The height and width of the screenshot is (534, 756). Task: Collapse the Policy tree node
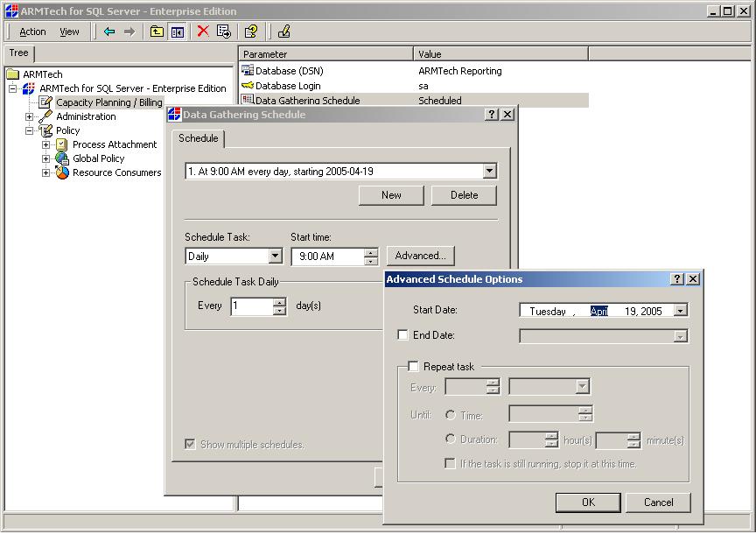(x=30, y=130)
